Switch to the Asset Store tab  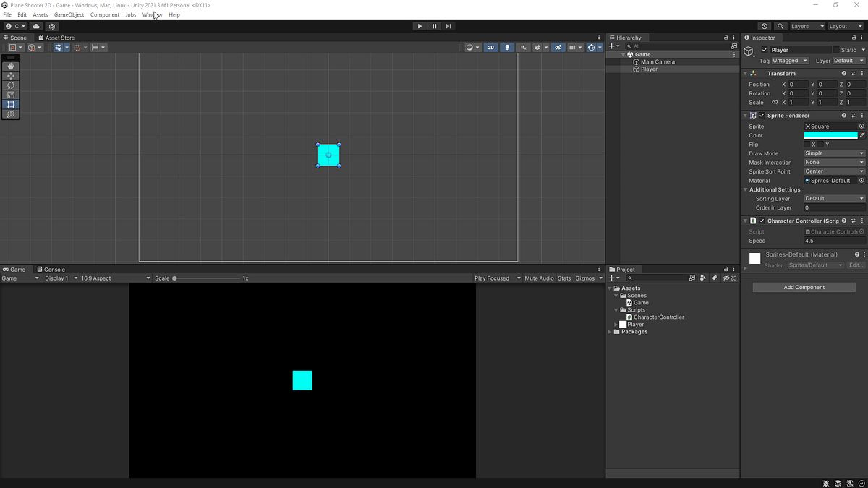[56, 38]
